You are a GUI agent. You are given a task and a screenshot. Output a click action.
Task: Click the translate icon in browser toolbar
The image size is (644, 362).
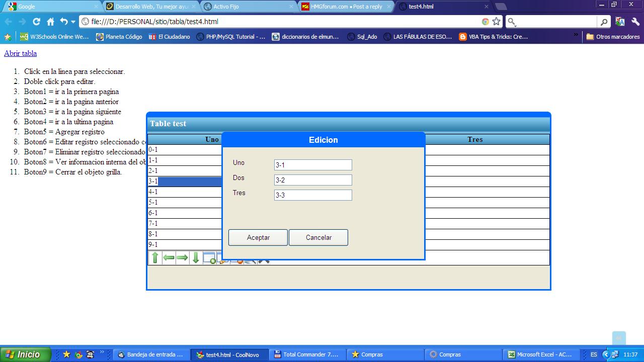620,22
